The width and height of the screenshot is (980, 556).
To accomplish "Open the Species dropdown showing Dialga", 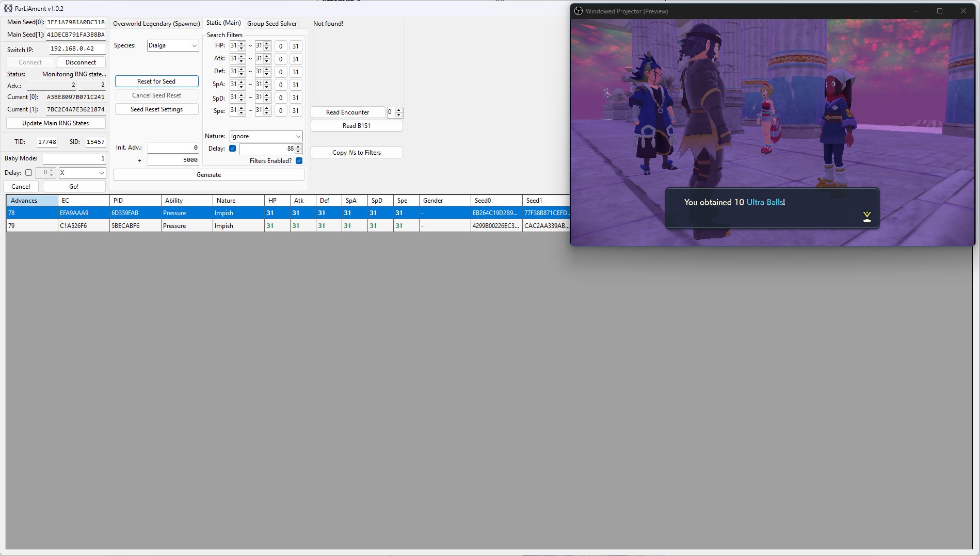I will (x=172, y=45).
